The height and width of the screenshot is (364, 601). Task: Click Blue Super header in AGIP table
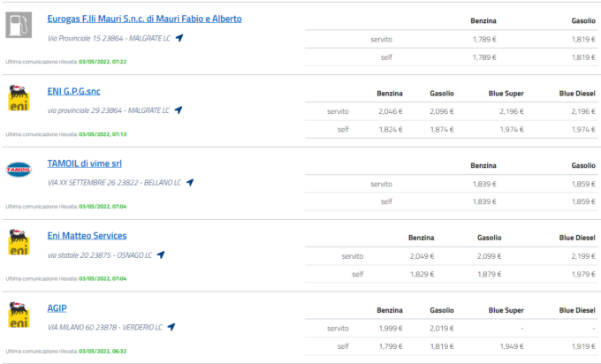[x=506, y=311]
